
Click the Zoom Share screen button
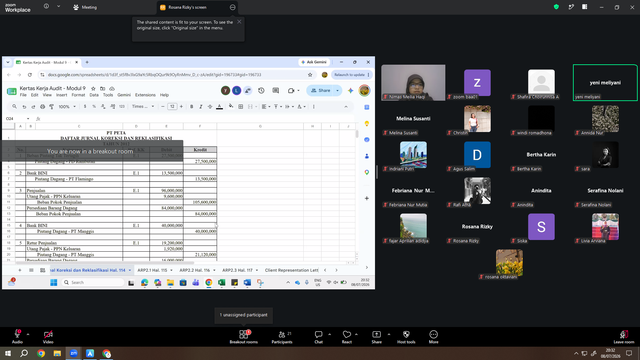pos(376,337)
